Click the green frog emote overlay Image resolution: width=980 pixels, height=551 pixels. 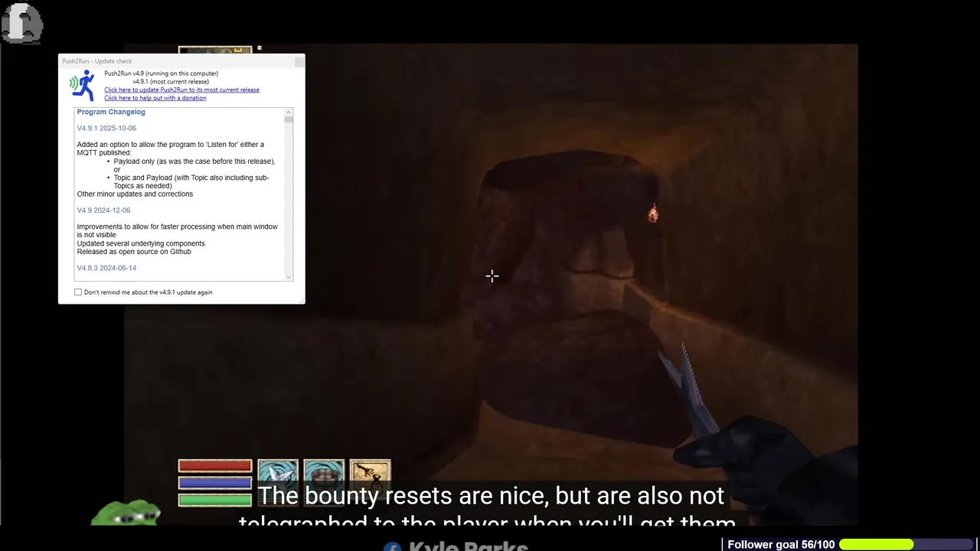126,514
